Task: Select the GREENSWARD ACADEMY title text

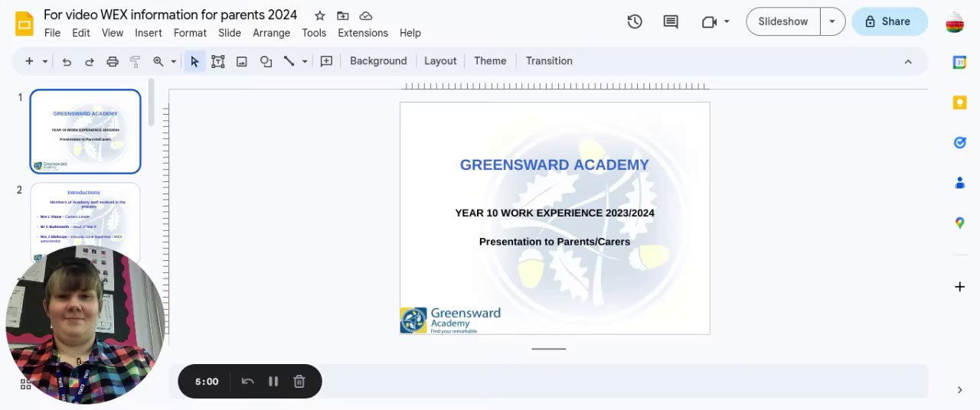Action: pyautogui.click(x=554, y=164)
